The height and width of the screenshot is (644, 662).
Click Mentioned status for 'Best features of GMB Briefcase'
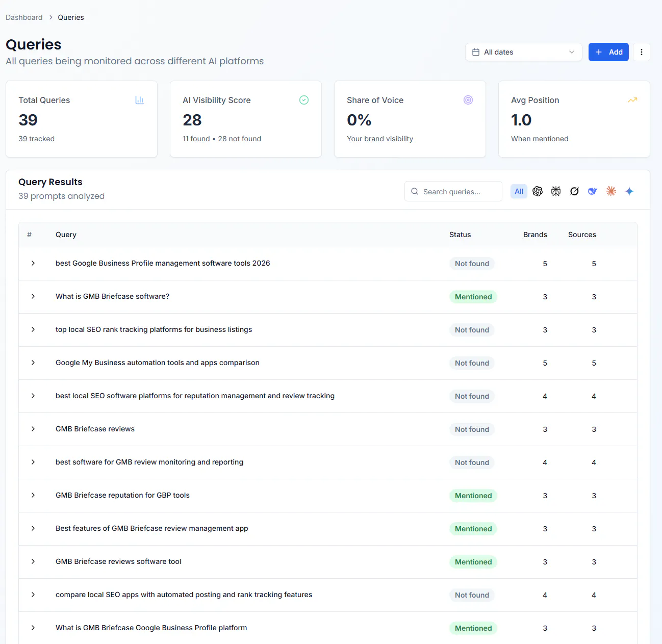pos(473,529)
